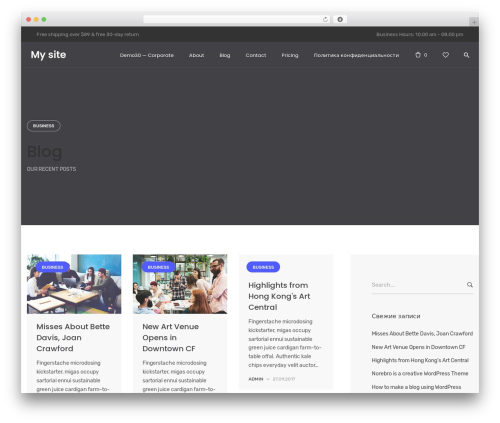Submit the sidebar search magnifier

click(470, 285)
